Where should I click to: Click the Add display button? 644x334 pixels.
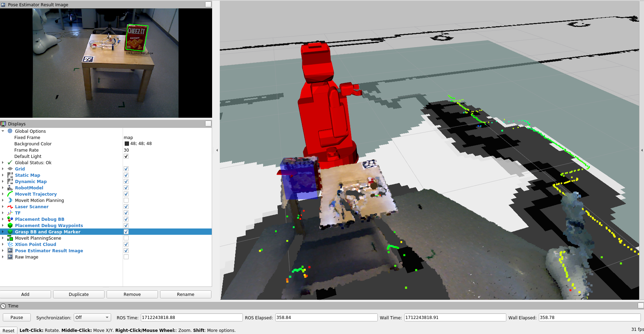(26, 294)
